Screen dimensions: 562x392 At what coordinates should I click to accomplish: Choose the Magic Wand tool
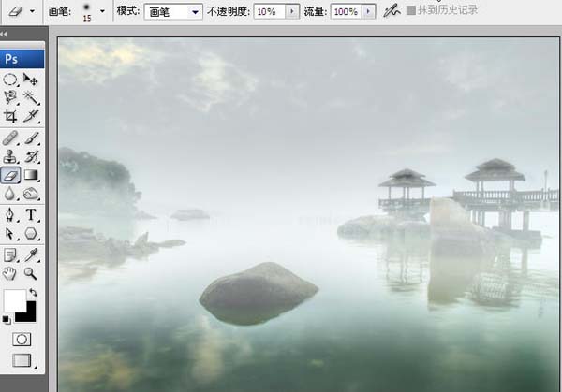31,97
